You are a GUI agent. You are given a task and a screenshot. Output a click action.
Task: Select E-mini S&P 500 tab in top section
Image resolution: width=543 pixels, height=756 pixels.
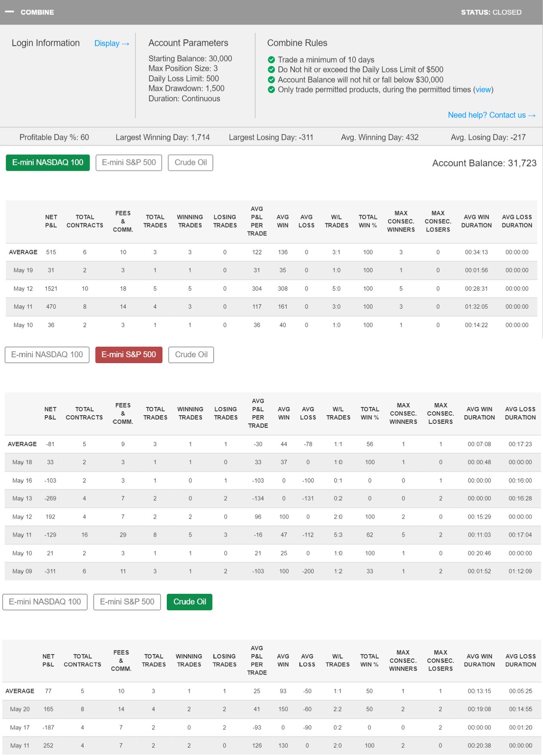pos(129,163)
